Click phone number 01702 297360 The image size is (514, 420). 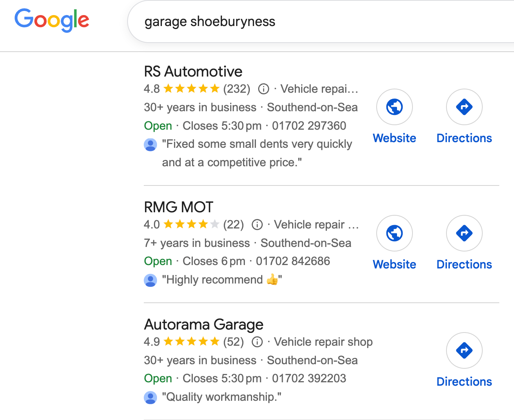pyautogui.click(x=309, y=126)
